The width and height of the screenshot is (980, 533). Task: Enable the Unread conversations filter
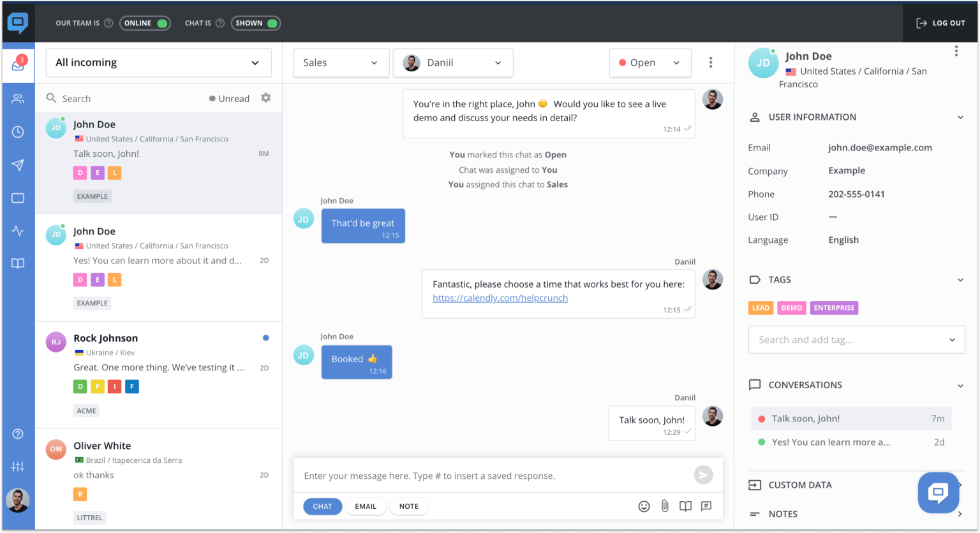click(x=229, y=98)
